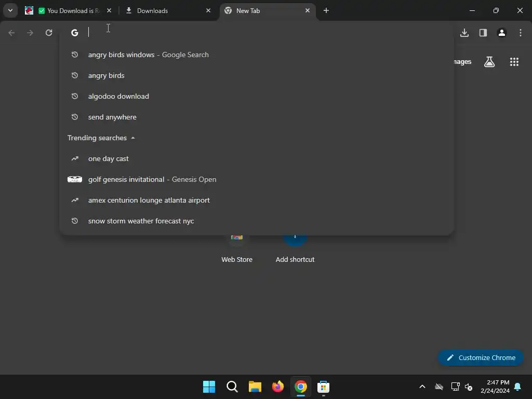
Task: Close the You Download is Ready tab
Action: point(109,10)
